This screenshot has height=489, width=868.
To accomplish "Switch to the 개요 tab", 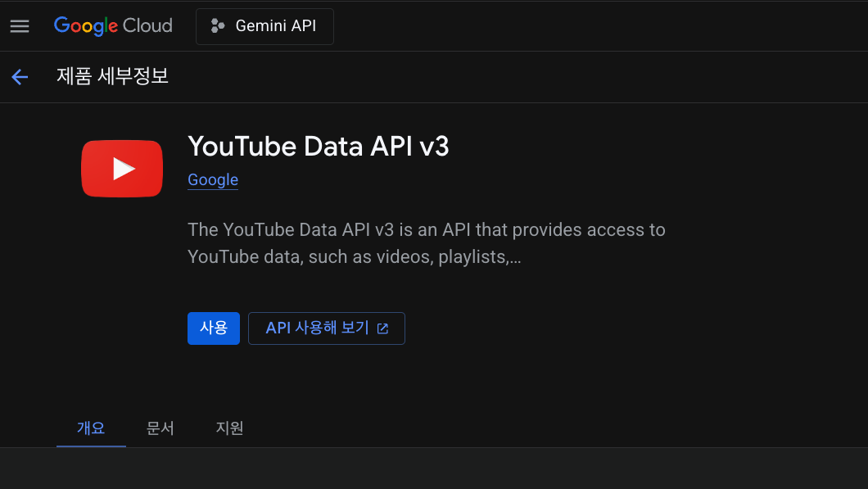I will [91, 428].
